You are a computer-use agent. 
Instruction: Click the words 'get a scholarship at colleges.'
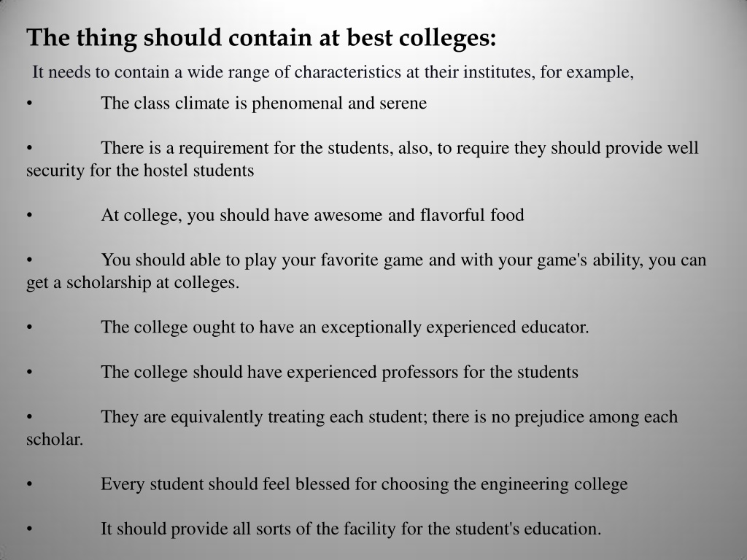133,283
